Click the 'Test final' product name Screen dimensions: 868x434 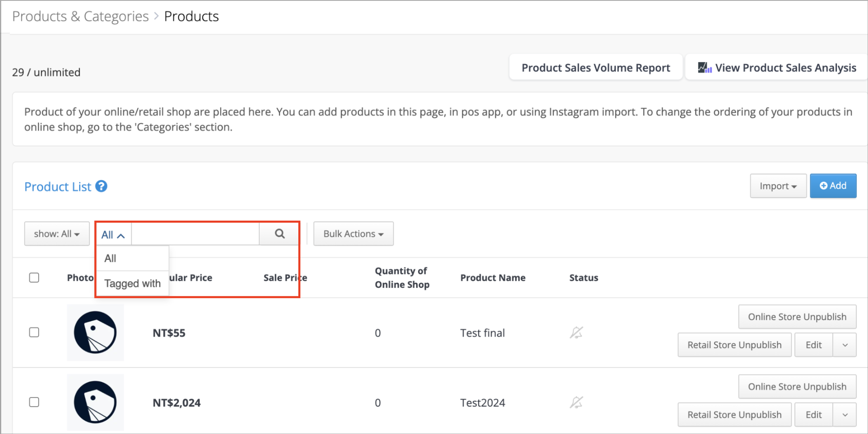pyautogui.click(x=482, y=333)
